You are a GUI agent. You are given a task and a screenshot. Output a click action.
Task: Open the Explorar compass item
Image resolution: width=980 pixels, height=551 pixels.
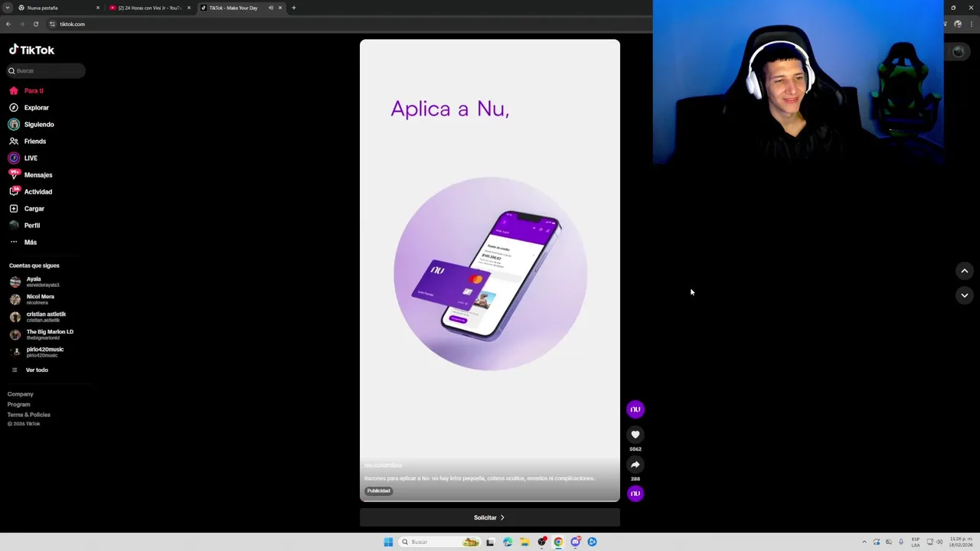(x=29, y=107)
